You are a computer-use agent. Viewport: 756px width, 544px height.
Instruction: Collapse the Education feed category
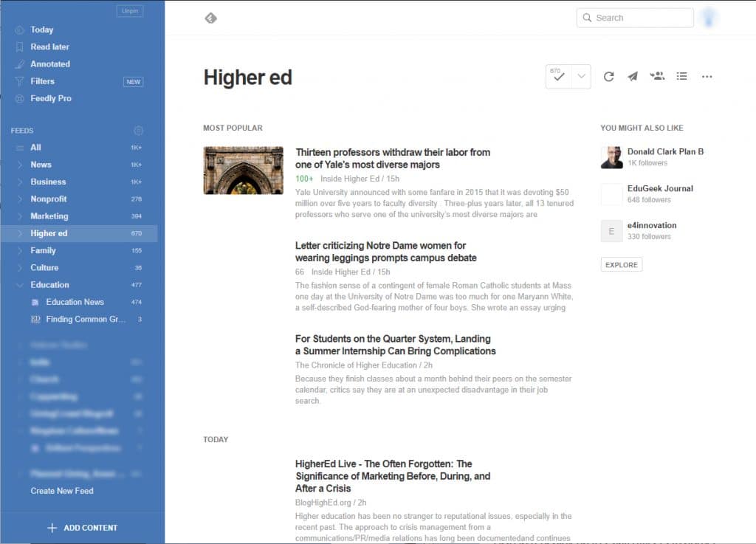pos(19,285)
